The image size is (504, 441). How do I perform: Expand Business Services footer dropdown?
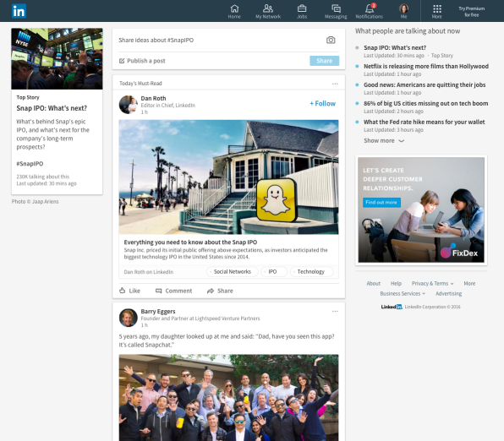pos(403,293)
